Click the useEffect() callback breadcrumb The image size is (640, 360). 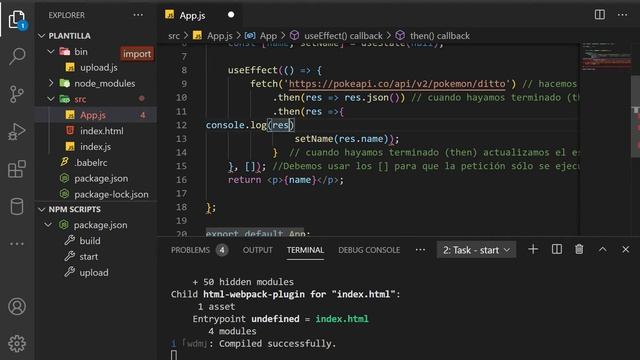(343, 36)
